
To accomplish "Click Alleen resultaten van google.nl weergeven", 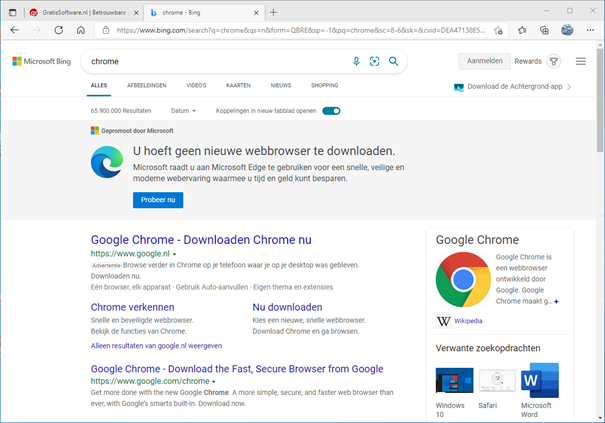I will coord(156,346).
